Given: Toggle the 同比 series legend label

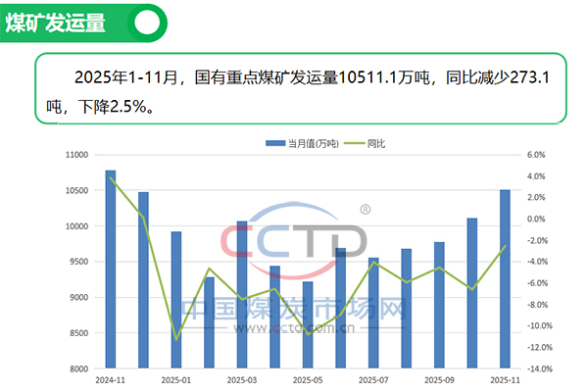Looking at the screenshot, I should coord(376,144).
